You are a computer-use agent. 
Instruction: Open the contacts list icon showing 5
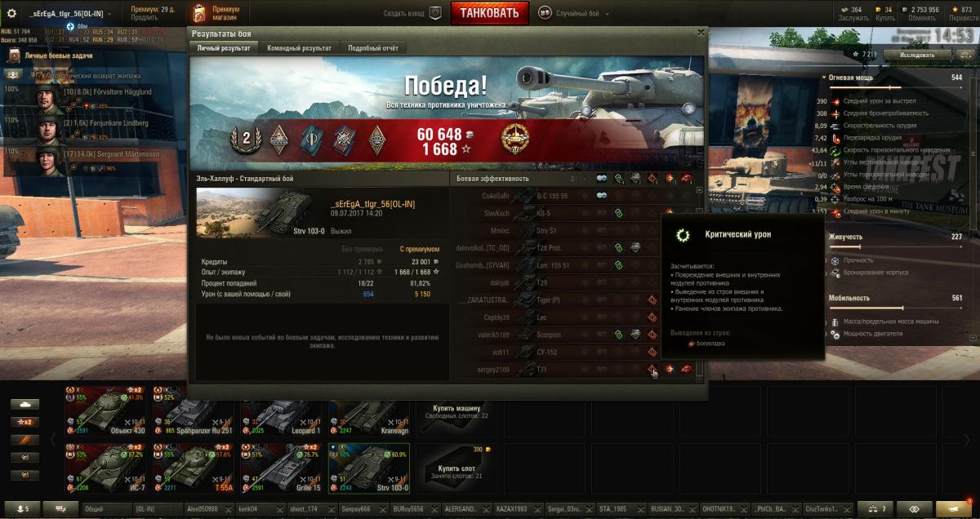click(22, 508)
